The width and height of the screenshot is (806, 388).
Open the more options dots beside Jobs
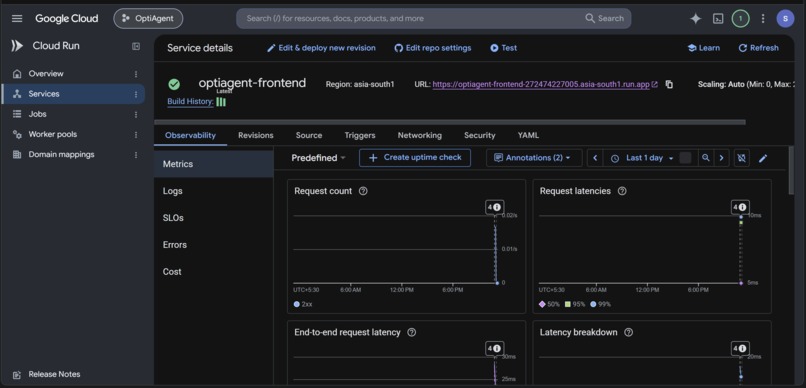click(136, 114)
